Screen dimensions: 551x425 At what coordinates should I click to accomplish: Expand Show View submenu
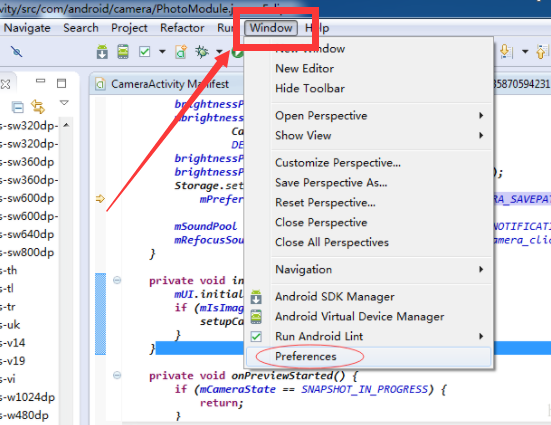369,136
